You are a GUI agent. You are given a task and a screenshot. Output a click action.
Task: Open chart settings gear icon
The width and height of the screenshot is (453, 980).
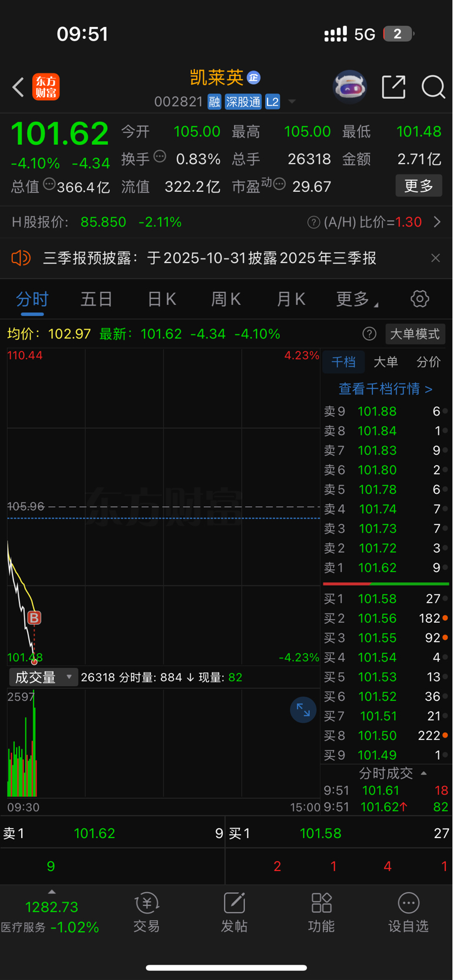[419, 299]
